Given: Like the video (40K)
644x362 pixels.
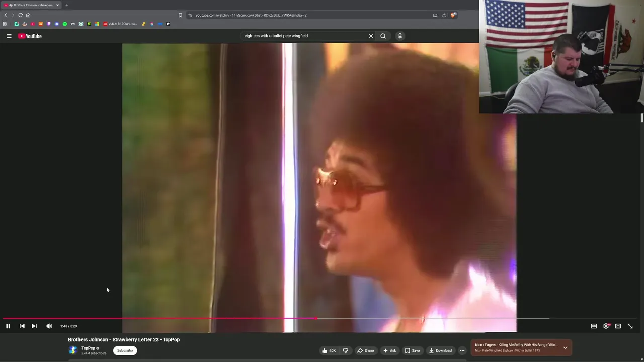Looking at the screenshot, I should (328, 351).
